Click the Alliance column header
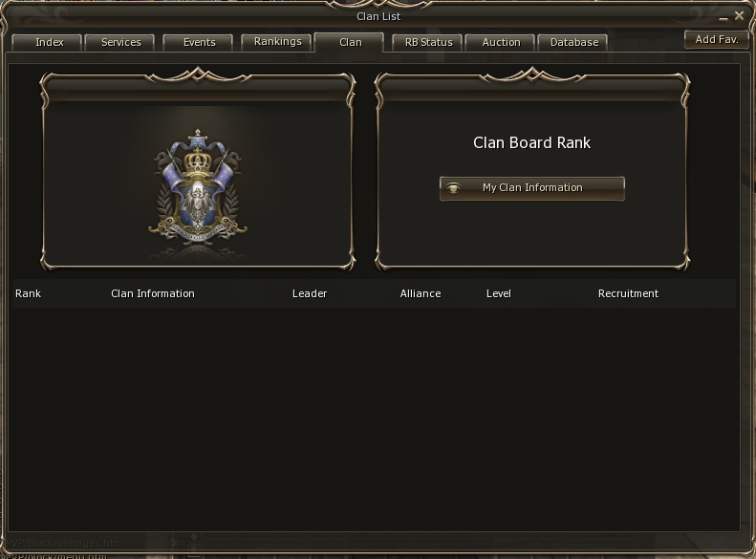 pyautogui.click(x=421, y=293)
